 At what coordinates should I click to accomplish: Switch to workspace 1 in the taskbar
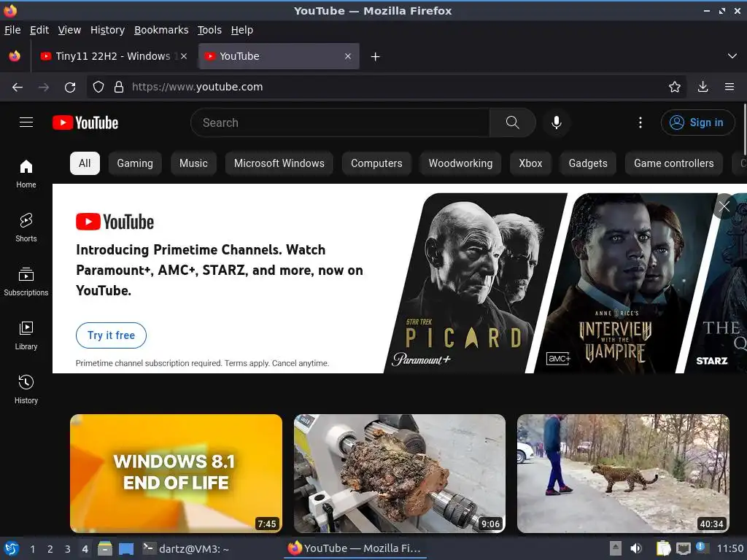pos(32,549)
